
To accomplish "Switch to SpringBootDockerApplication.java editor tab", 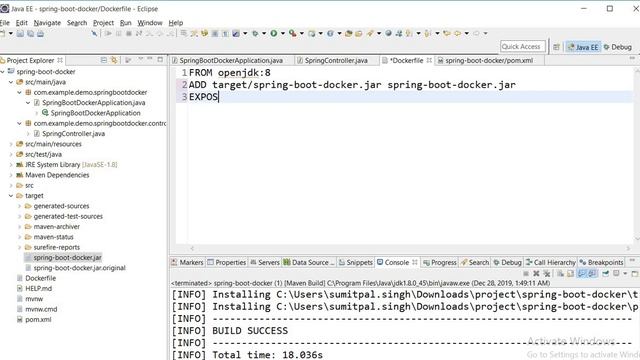I will point(231,60).
